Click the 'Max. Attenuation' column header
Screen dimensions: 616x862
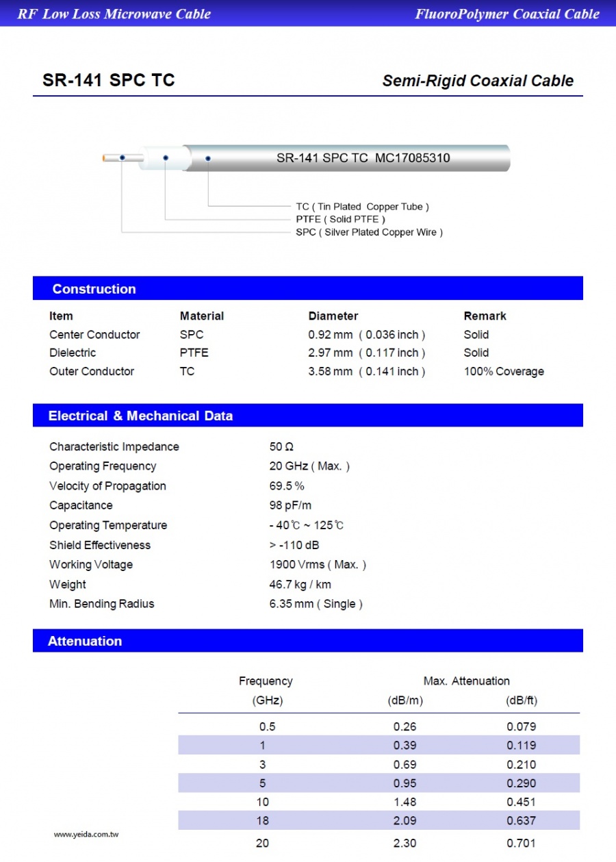[467, 681]
